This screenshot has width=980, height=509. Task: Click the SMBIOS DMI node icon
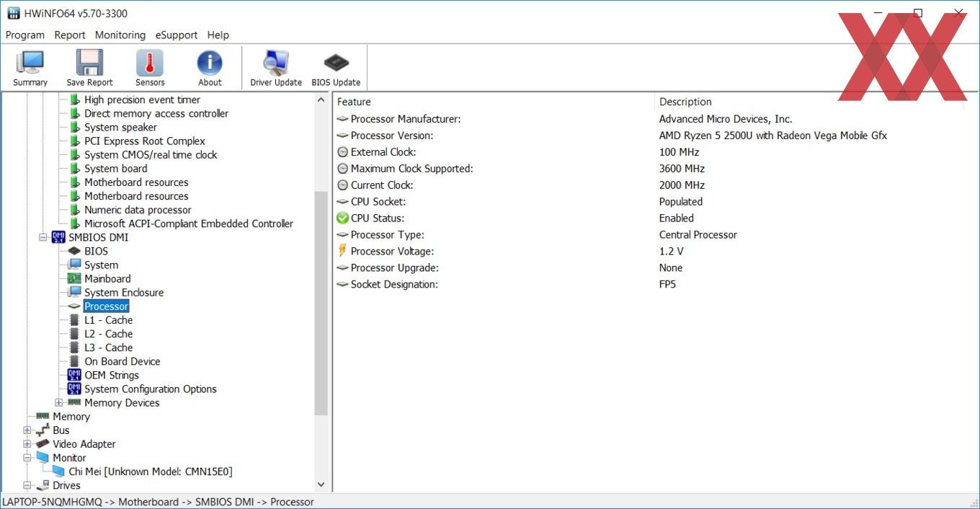(58, 237)
